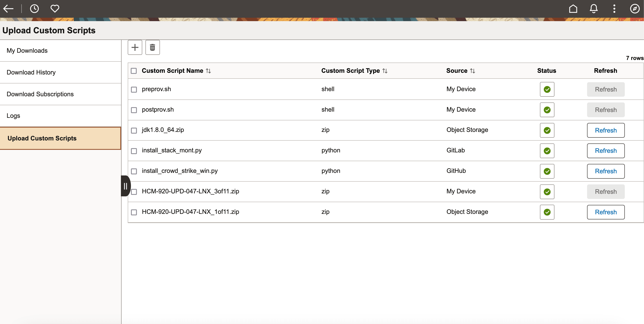
Task: Refresh the HCM-920-UPD-047-LNX_1of11.zip script
Action: [605, 212]
